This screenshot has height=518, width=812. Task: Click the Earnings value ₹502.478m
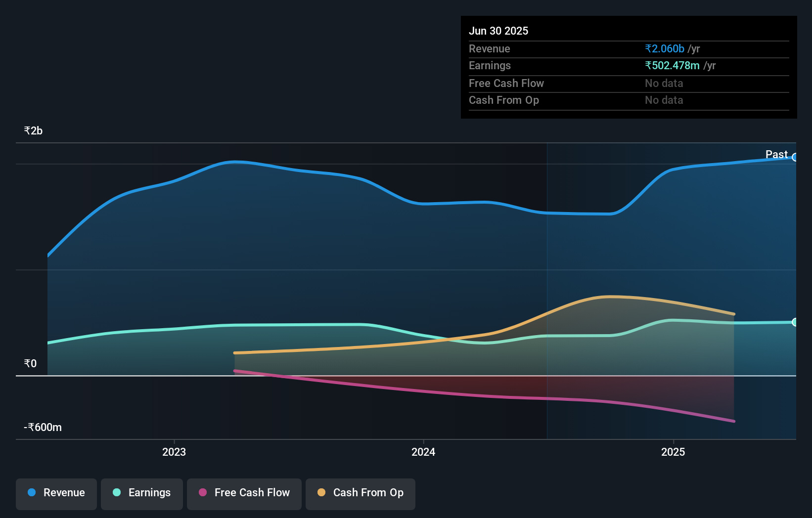(x=673, y=66)
